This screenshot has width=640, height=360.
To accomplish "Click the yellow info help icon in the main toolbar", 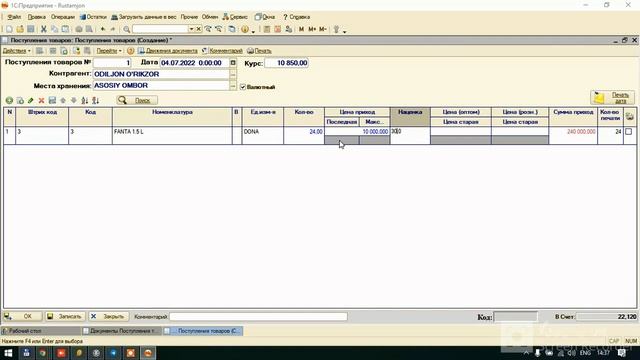I will pos(244,29).
